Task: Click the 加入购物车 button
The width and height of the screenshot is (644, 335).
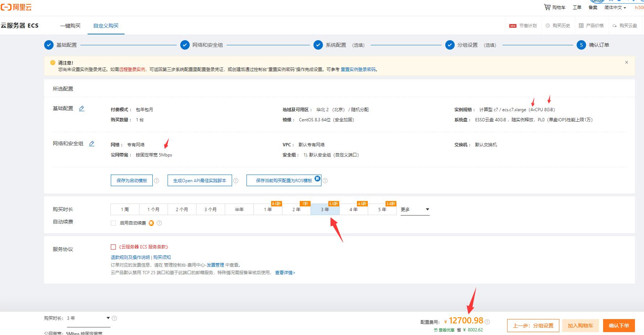Action: tap(580, 326)
